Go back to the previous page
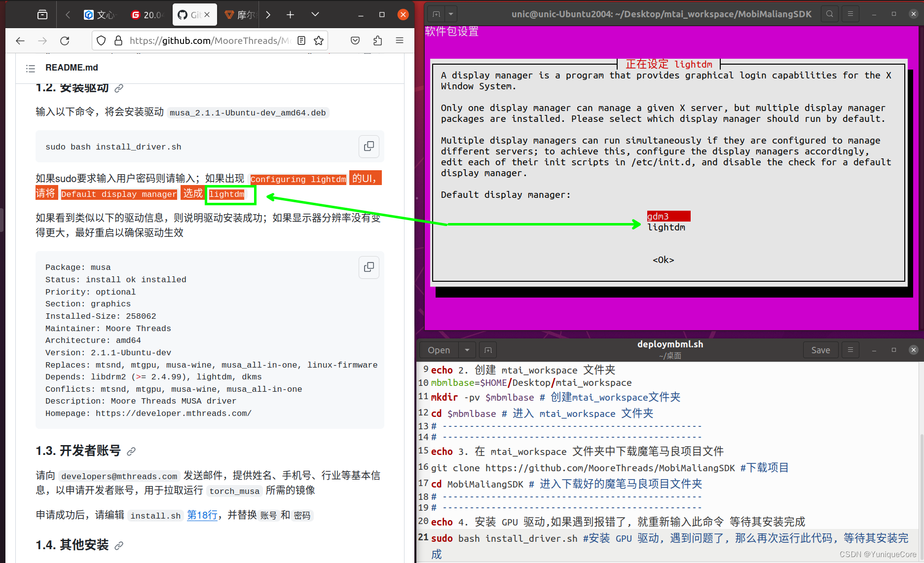The height and width of the screenshot is (563, 924). (20, 41)
